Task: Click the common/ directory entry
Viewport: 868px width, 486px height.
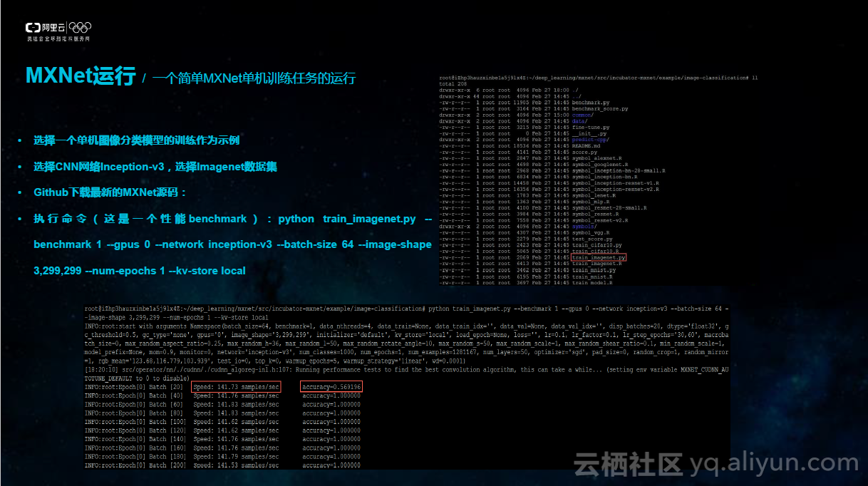Action: 583,115
